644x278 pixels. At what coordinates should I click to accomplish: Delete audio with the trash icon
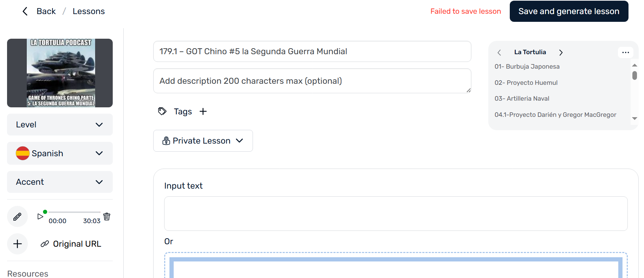coord(107,216)
